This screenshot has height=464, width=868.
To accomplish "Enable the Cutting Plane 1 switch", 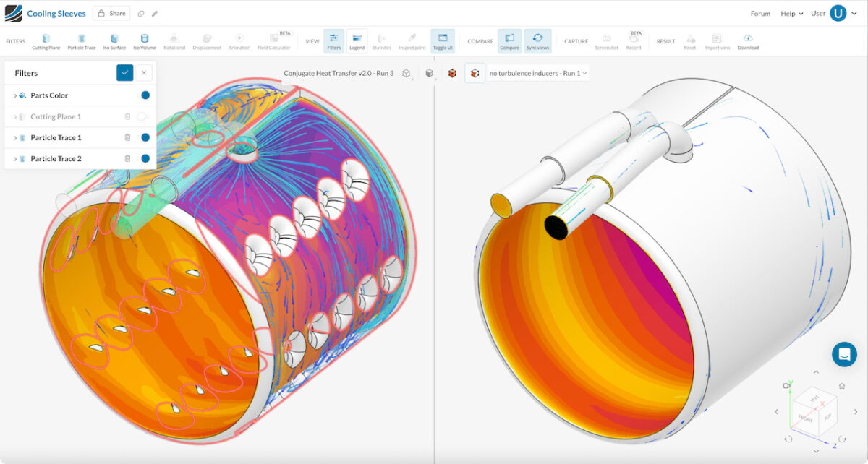I will click(142, 116).
